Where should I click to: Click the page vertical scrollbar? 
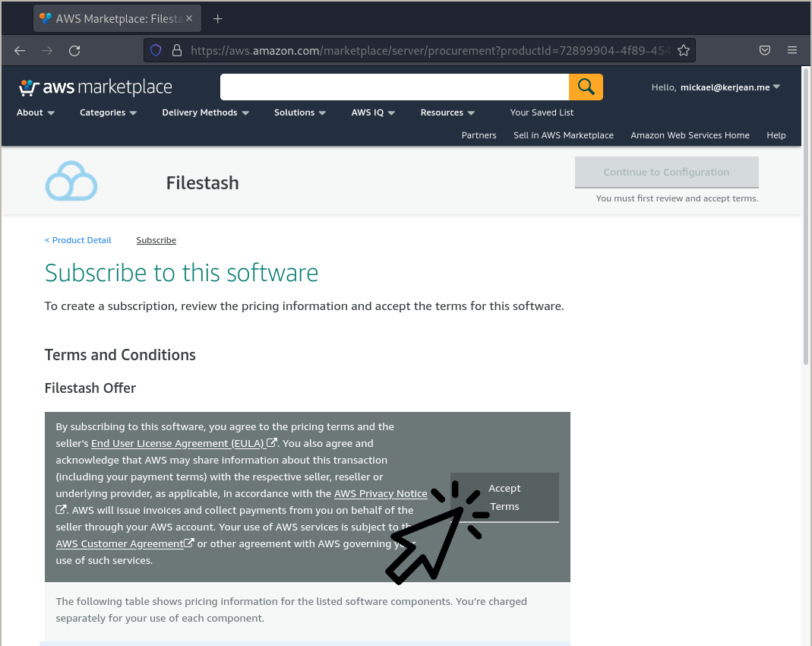coord(806,217)
